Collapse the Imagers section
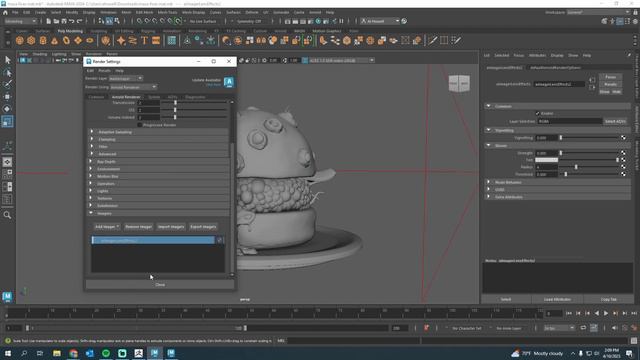 [x=158, y=213]
